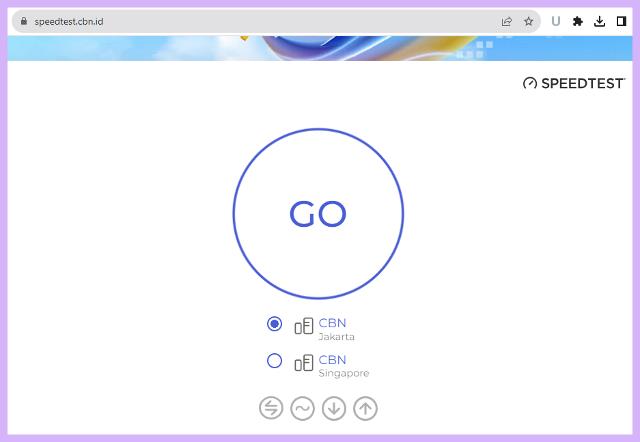Image resolution: width=640 pixels, height=442 pixels.
Task: View site info via padlock icon
Action: click(x=24, y=21)
